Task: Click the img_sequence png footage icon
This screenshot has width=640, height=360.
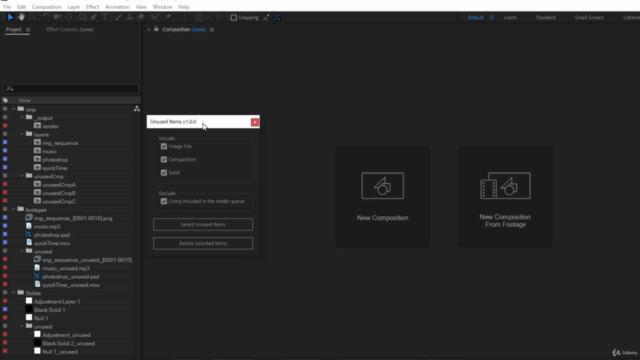Action: pyautogui.click(x=29, y=218)
